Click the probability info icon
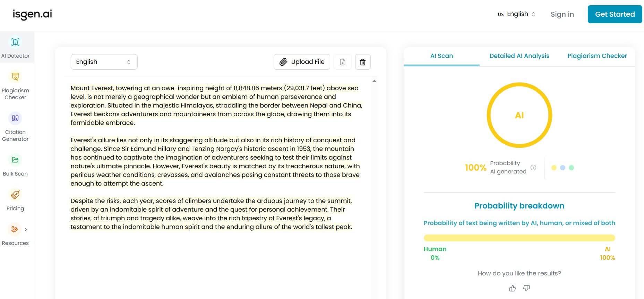644x299 pixels. (533, 168)
